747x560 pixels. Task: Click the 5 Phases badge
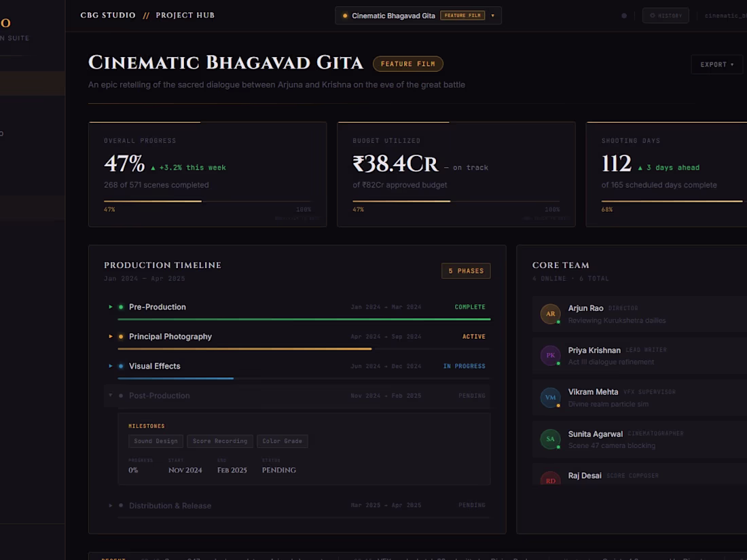465,270
